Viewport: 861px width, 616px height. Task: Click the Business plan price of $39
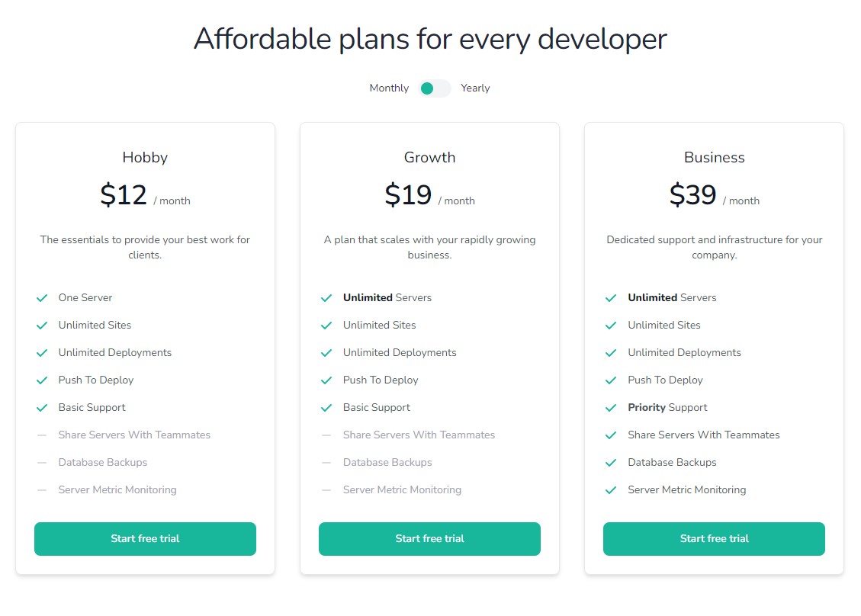coord(692,194)
